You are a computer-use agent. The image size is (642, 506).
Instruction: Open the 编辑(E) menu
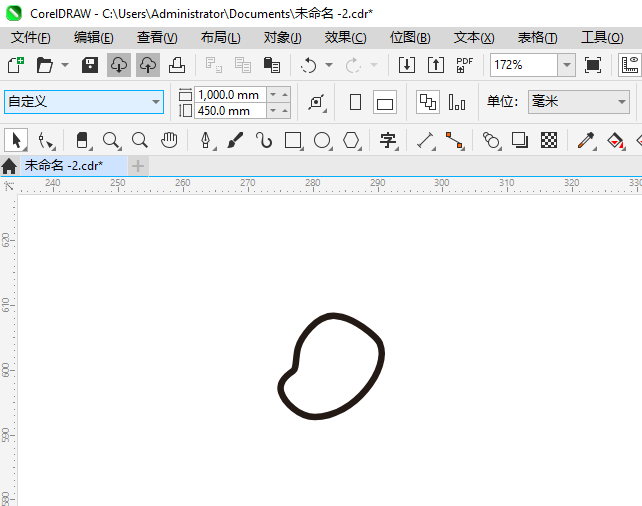click(x=94, y=38)
